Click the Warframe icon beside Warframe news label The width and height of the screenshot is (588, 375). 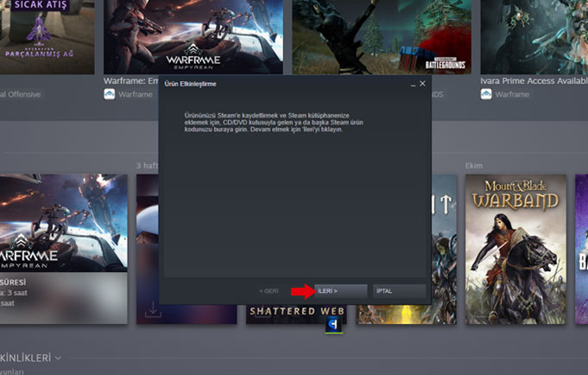coord(110,94)
